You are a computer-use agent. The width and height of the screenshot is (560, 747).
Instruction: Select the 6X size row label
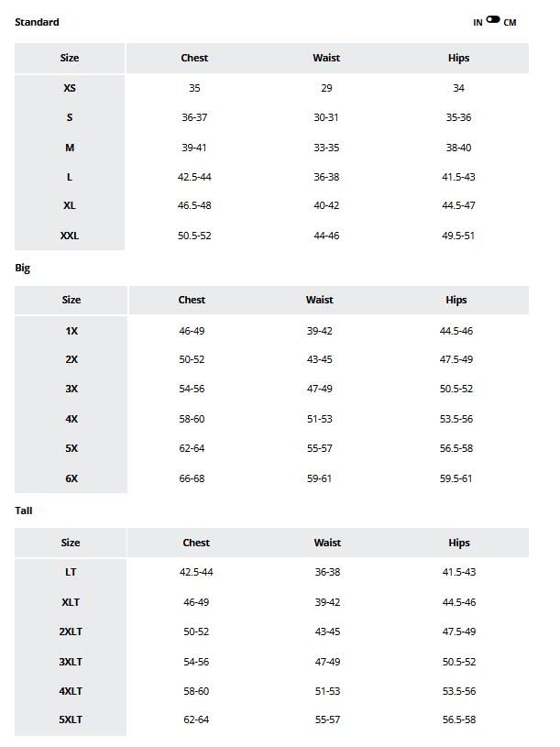(71, 478)
